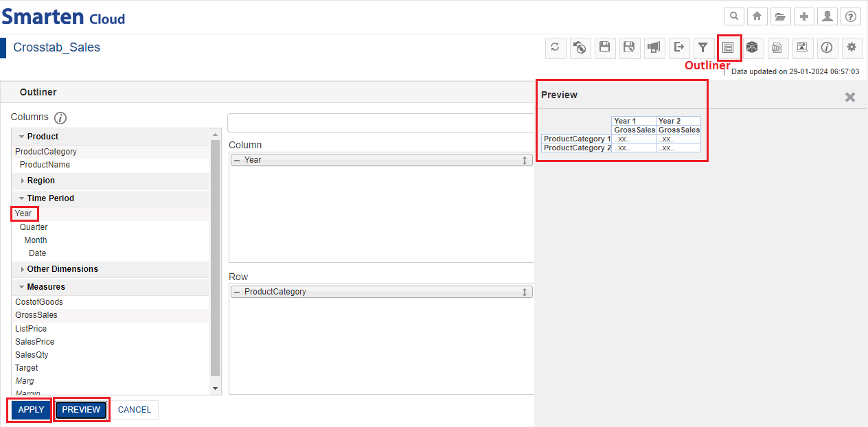Open the help question-mark icon
The height and width of the screenshot is (427, 868).
tap(850, 16)
